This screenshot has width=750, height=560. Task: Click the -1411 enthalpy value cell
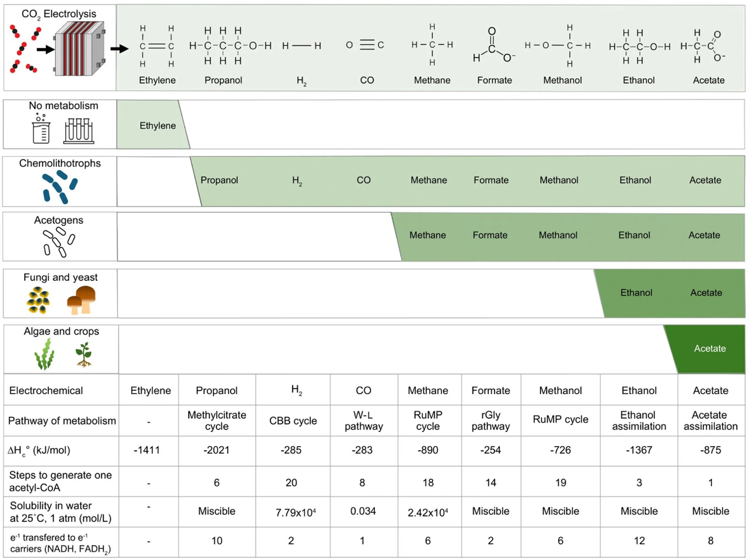(x=146, y=450)
